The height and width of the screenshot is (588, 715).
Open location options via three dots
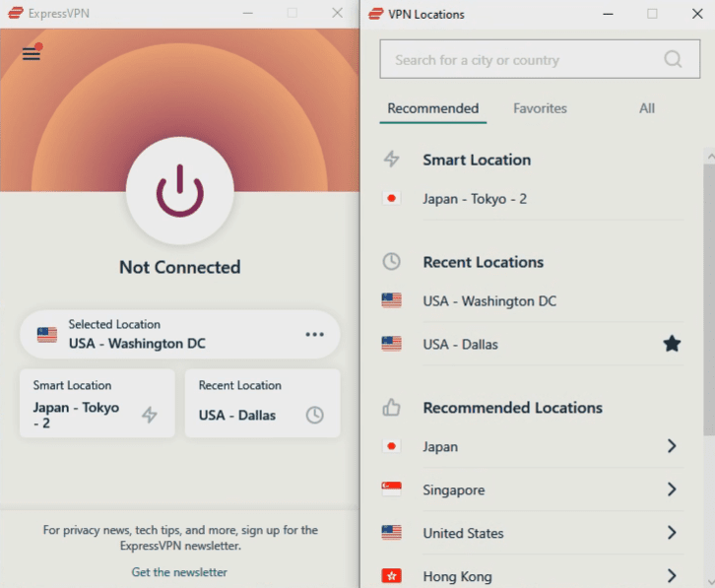(x=314, y=334)
